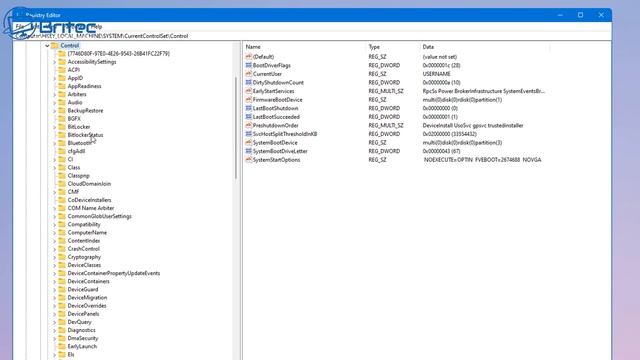Click the PreshutdownOrder value icon
The height and width of the screenshot is (360, 640).
pos(249,125)
